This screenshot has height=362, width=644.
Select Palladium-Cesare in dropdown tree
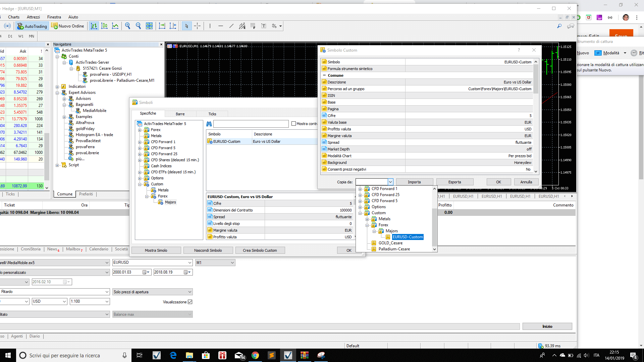tap(394, 249)
